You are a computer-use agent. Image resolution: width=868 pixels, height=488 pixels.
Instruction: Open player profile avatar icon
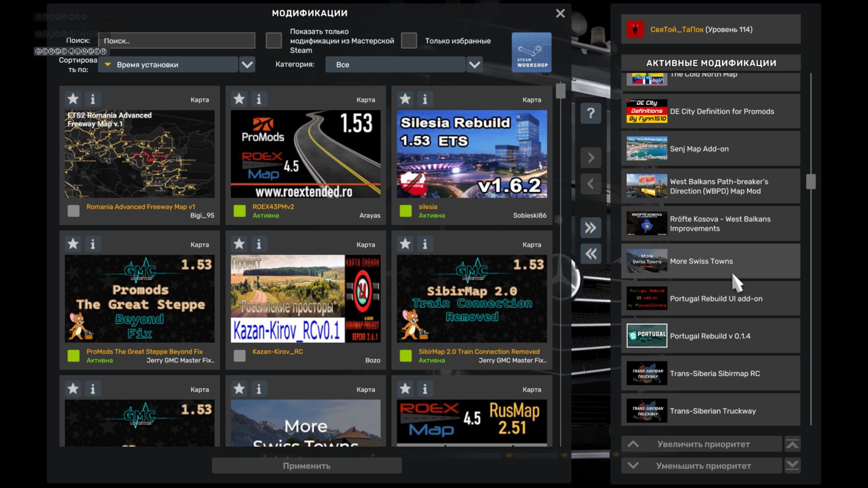[x=635, y=29]
